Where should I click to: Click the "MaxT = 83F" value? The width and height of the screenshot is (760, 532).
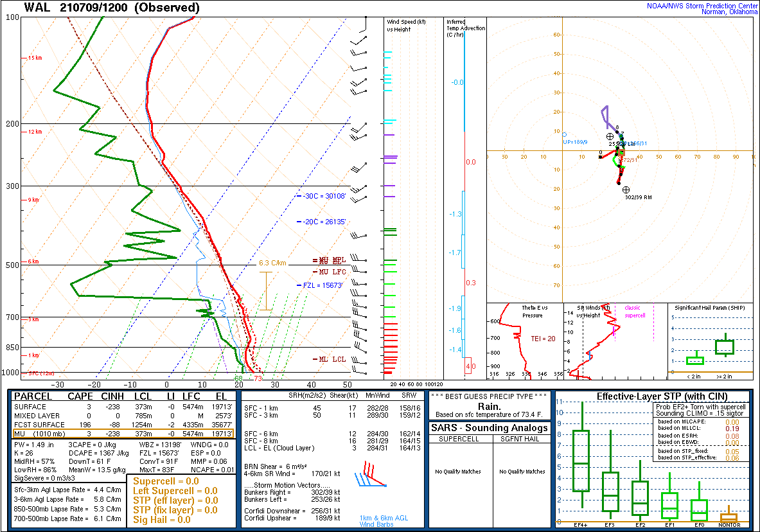click(x=157, y=470)
